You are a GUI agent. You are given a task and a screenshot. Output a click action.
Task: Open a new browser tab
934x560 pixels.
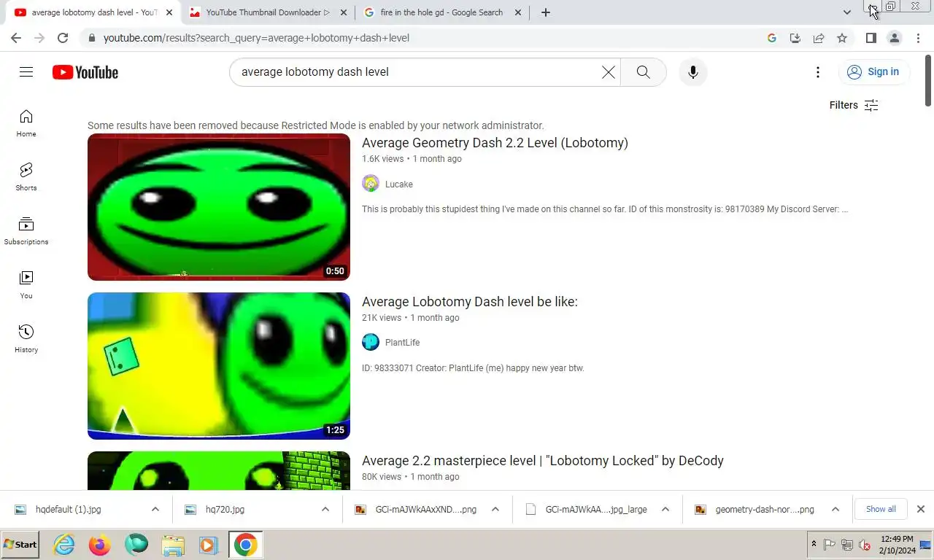coord(545,12)
